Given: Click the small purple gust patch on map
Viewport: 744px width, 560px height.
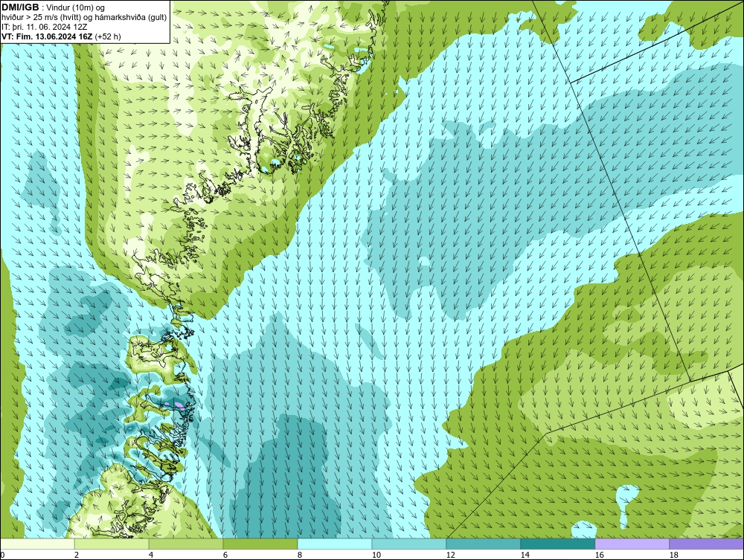Looking at the screenshot, I should 178,405.
